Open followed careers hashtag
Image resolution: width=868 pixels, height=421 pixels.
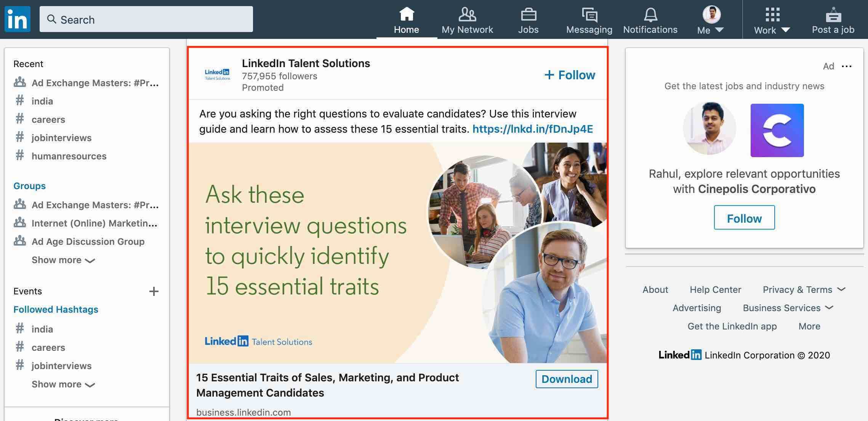click(x=48, y=347)
